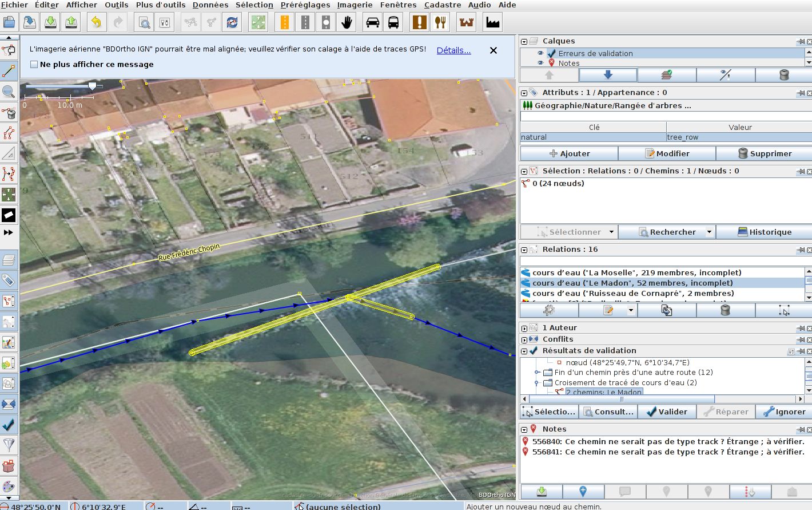Open the Imagerie menu
Screen dimensions: 812x510
click(x=355, y=5)
